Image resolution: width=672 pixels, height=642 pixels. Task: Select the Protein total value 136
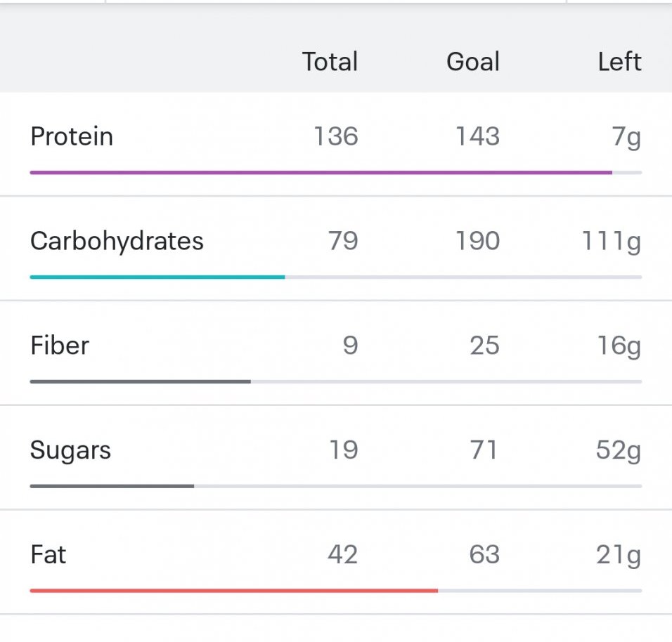coord(335,136)
